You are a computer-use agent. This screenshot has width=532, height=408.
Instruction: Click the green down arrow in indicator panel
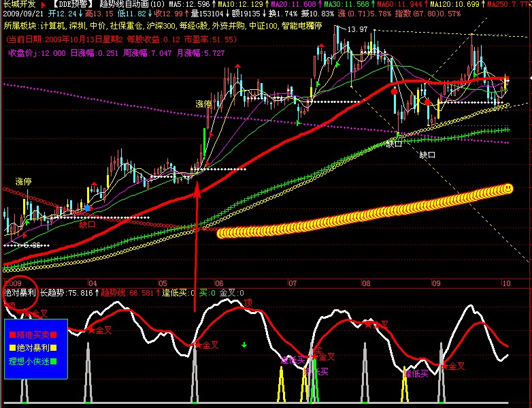(244, 345)
